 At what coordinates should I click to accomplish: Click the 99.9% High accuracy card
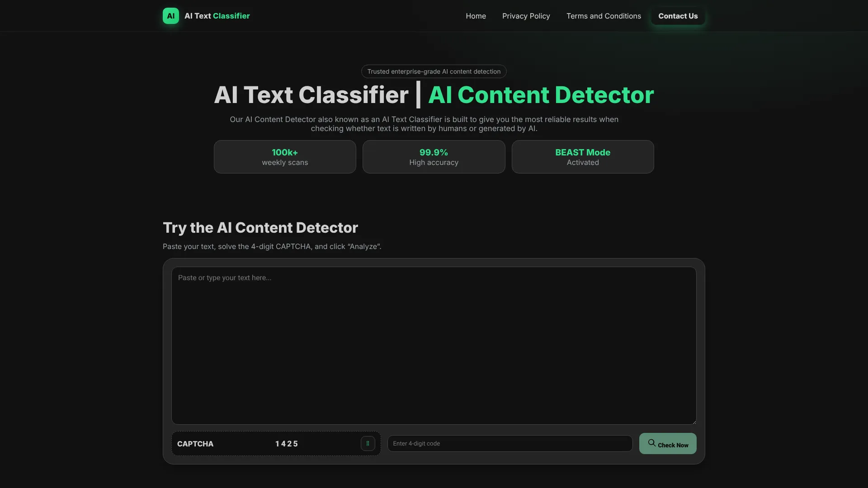point(434,157)
